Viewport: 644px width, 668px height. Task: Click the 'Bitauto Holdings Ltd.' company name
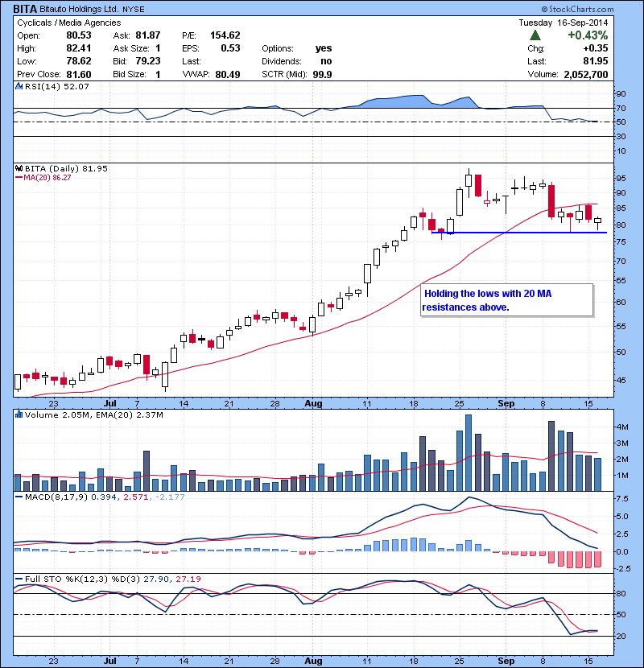(79, 9)
